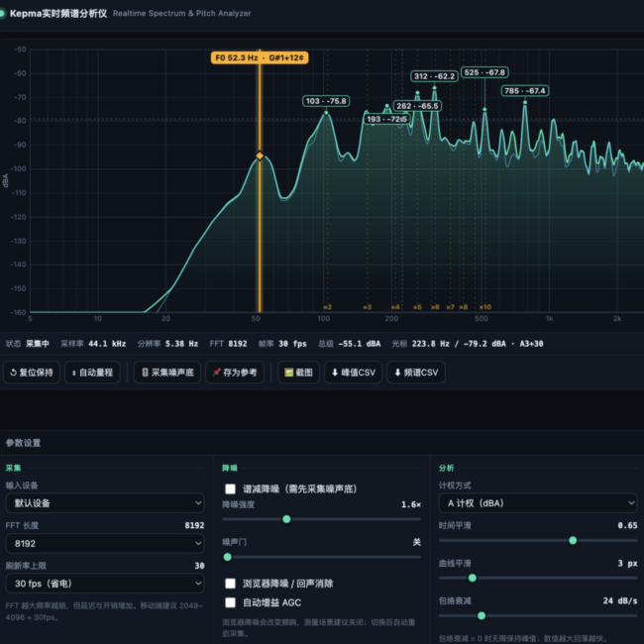Click the auto range arrows icon on 自动量程

(74, 373)
